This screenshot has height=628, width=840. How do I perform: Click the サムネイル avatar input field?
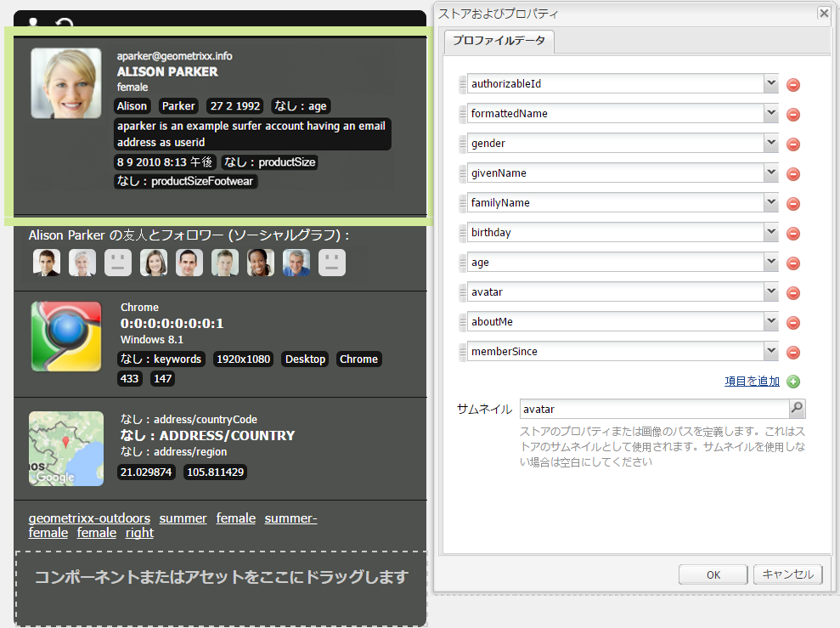[654, 409]
